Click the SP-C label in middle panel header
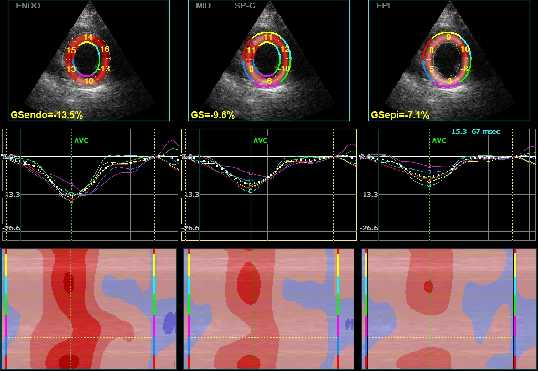The width and height of the screenshot is (538, 371). click(x=245, y=5)
